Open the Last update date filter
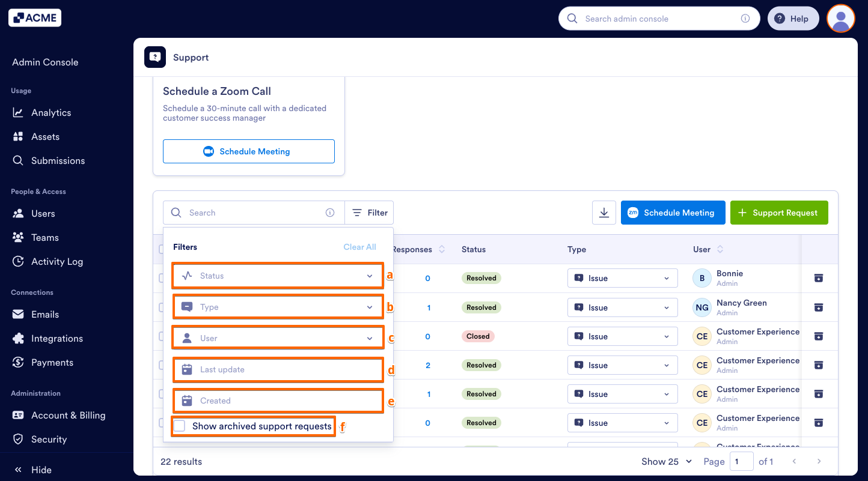This screenshot has width=868, height=481. point(278,369)
